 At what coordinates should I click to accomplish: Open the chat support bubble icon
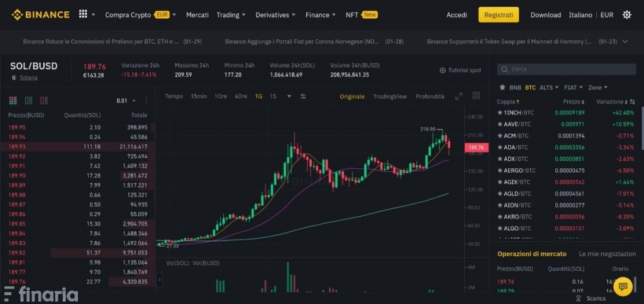[623, 286]
